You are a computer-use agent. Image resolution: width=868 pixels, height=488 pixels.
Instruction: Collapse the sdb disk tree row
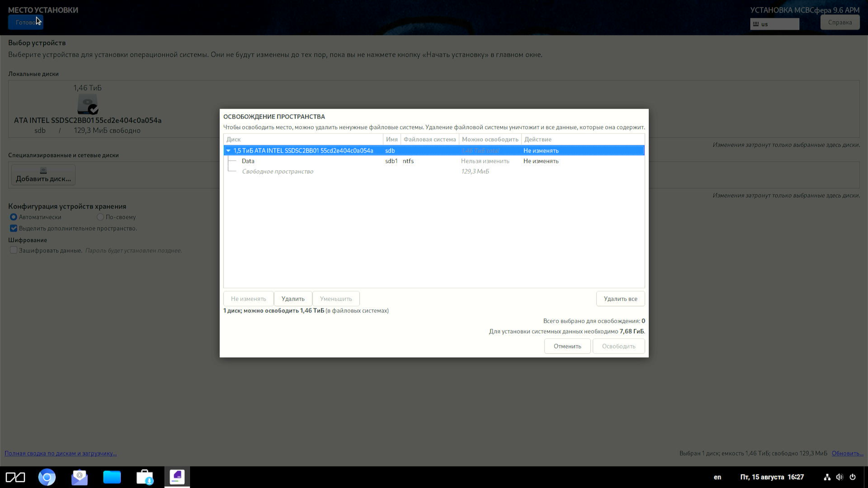click(229, 151)
